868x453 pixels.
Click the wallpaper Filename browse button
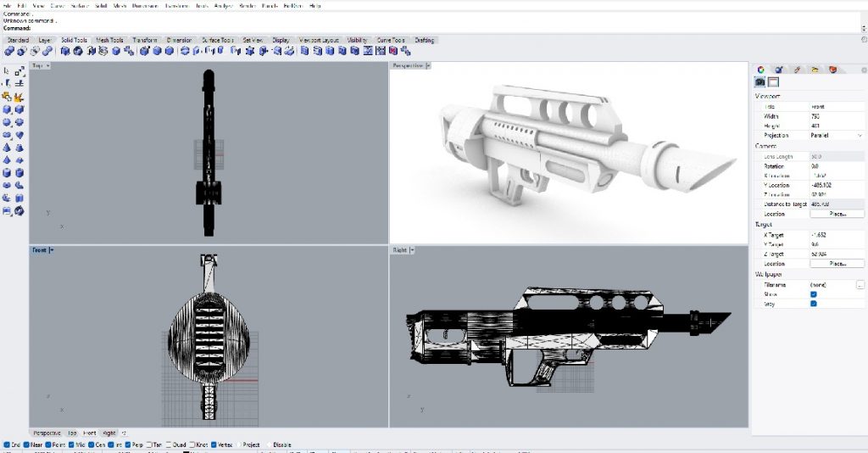point(860,285)
